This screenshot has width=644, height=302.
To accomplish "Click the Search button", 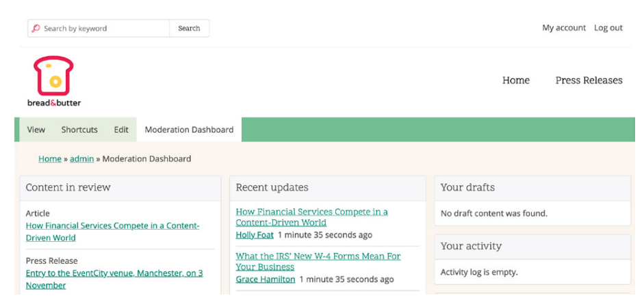I will pyautogui.click(x=189, y=28).
